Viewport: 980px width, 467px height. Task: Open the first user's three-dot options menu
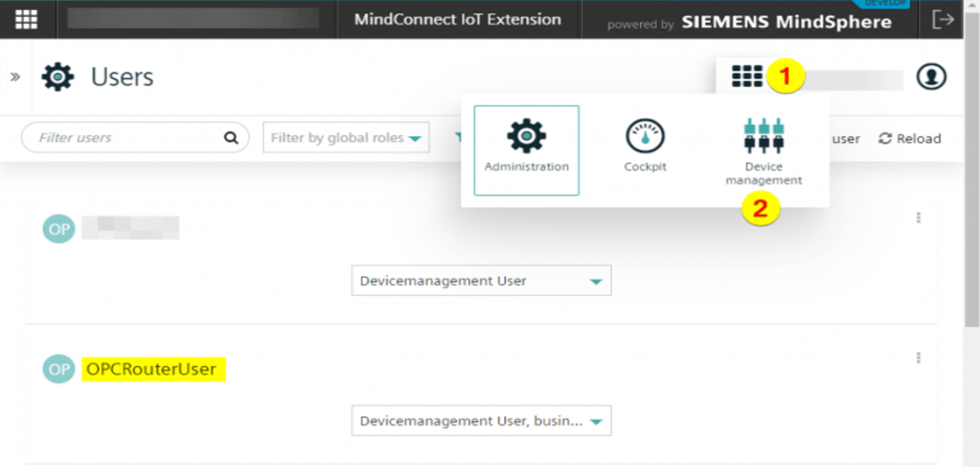click(x=918, y=218)
